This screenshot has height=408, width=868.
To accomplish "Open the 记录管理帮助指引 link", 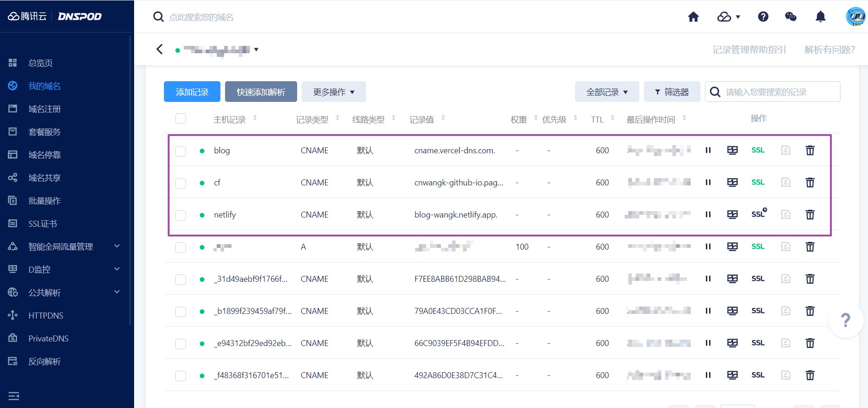I will [x=749, y=50].
